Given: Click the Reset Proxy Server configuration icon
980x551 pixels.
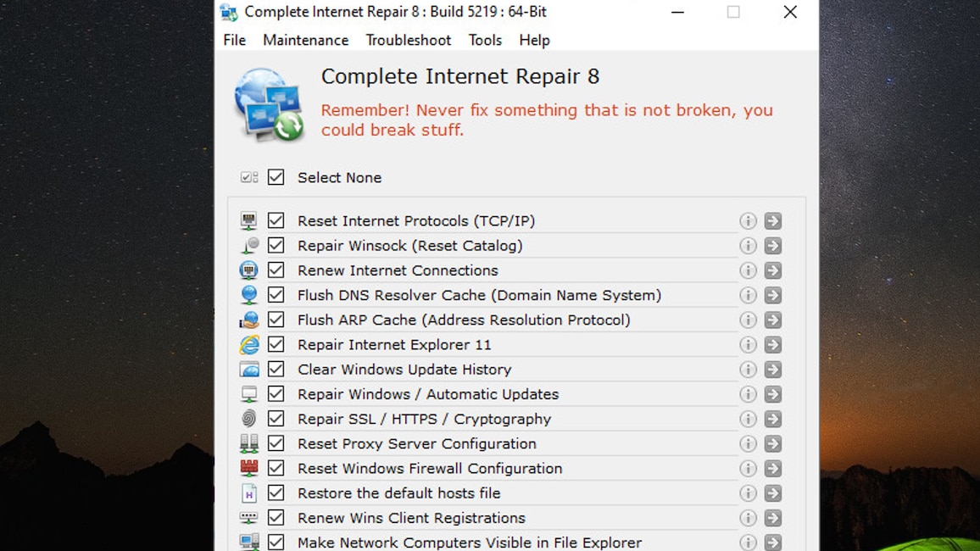Looking at the screenshot, I should (249, 442).
